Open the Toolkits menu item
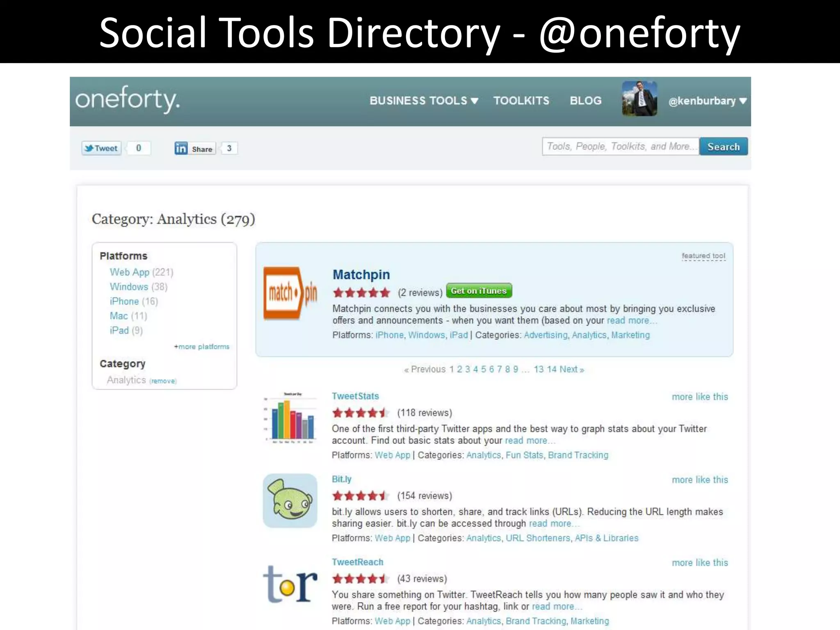Viewport: 840px width, 630px height. (x=521, y=100)
